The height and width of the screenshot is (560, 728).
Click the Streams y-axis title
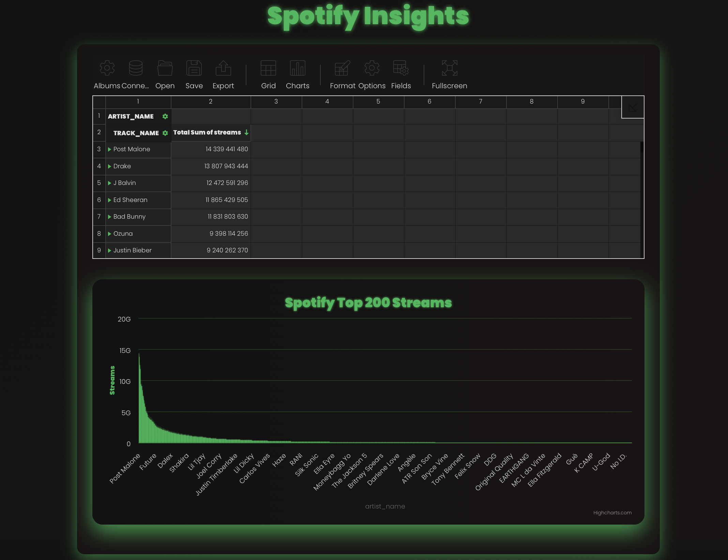pos(112,380)
